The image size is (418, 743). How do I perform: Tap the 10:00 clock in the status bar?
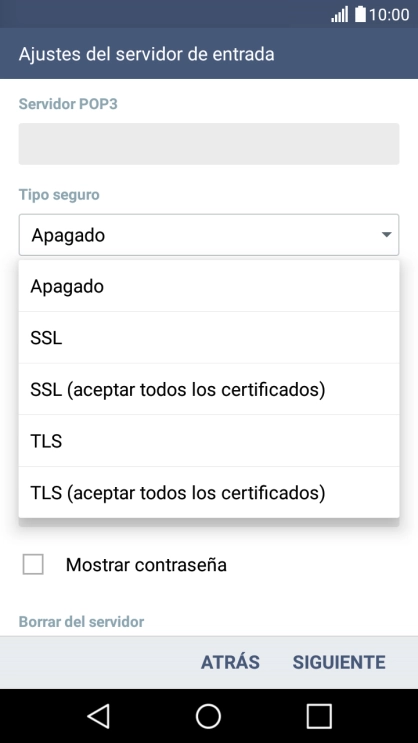click(x=389, y=15)
